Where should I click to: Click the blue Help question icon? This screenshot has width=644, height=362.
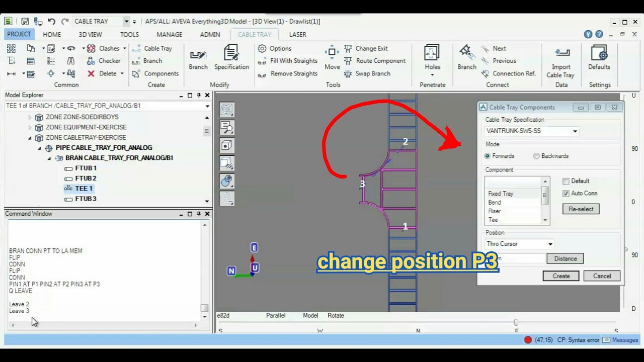599,34
